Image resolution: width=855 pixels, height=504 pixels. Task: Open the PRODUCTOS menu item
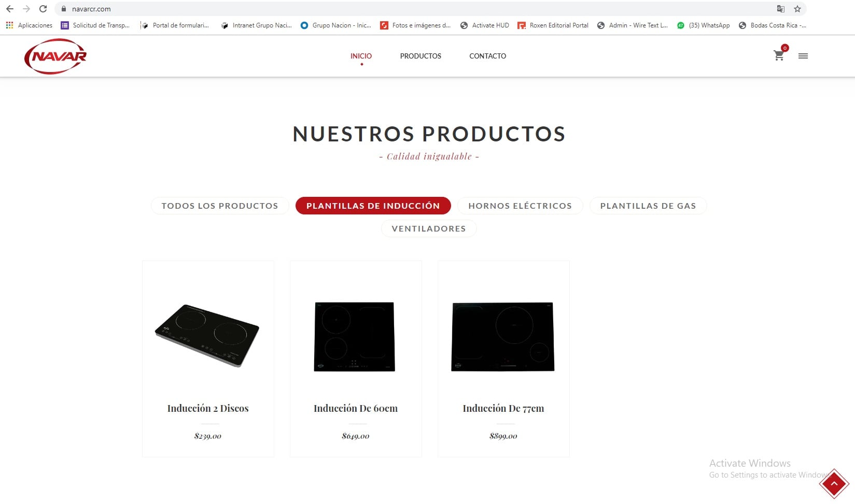[421, 56]
